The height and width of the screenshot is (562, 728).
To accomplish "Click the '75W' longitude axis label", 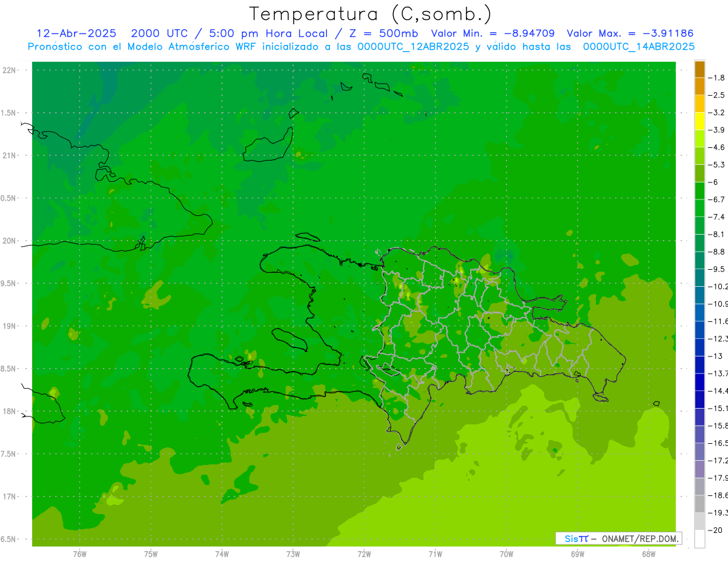I will 151,554.
